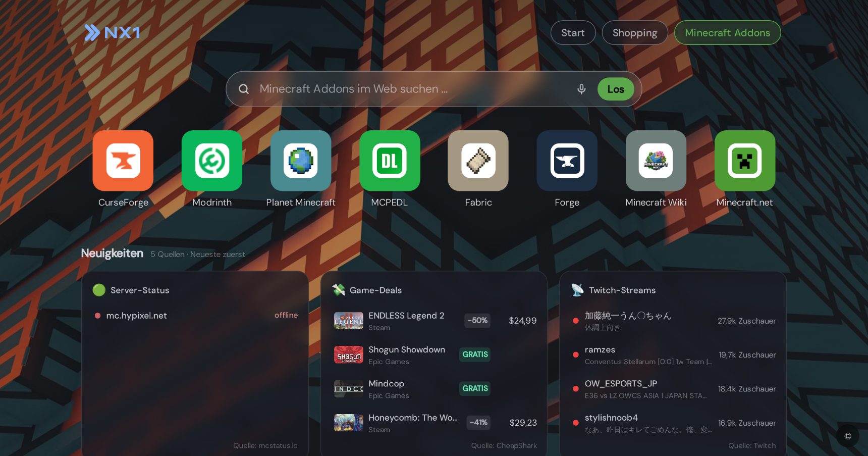Click the MCPEDL label
Viewport: 868px width, 456px height.
[390, 202]
